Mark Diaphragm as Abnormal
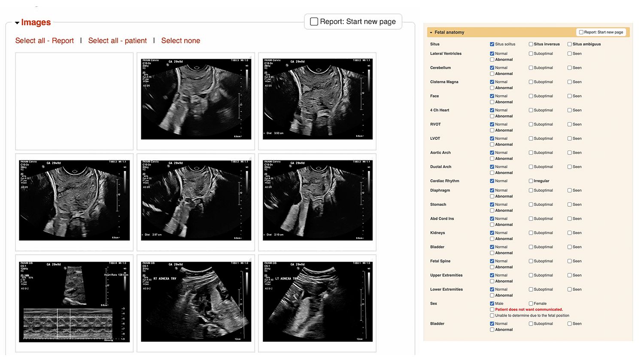Viewport: 644px width, 362px height. pos(492,196)
